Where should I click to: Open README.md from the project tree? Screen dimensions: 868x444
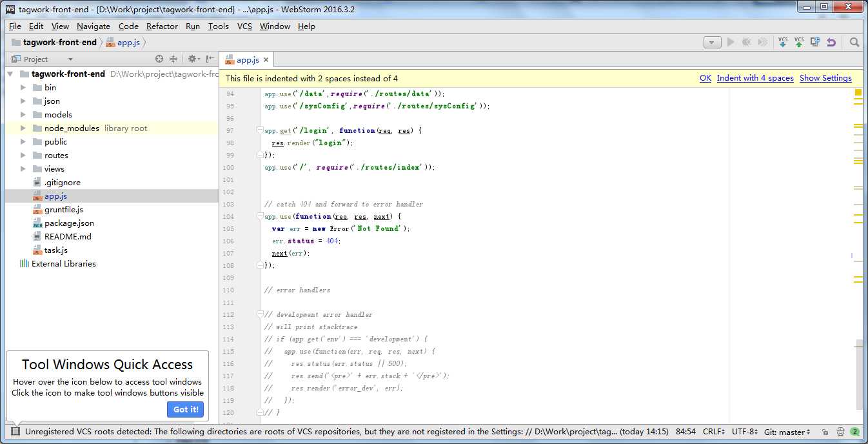(x=68, y=236)
